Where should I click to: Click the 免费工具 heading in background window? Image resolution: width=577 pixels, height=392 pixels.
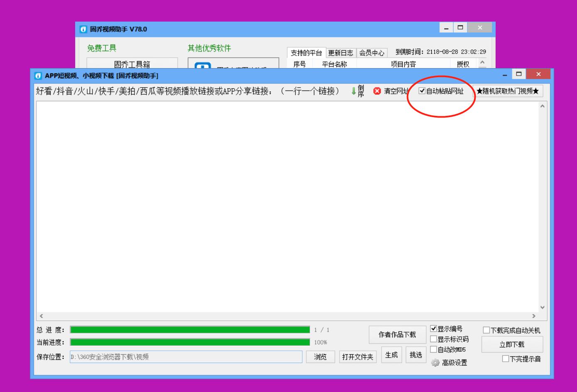click(102, 48)
